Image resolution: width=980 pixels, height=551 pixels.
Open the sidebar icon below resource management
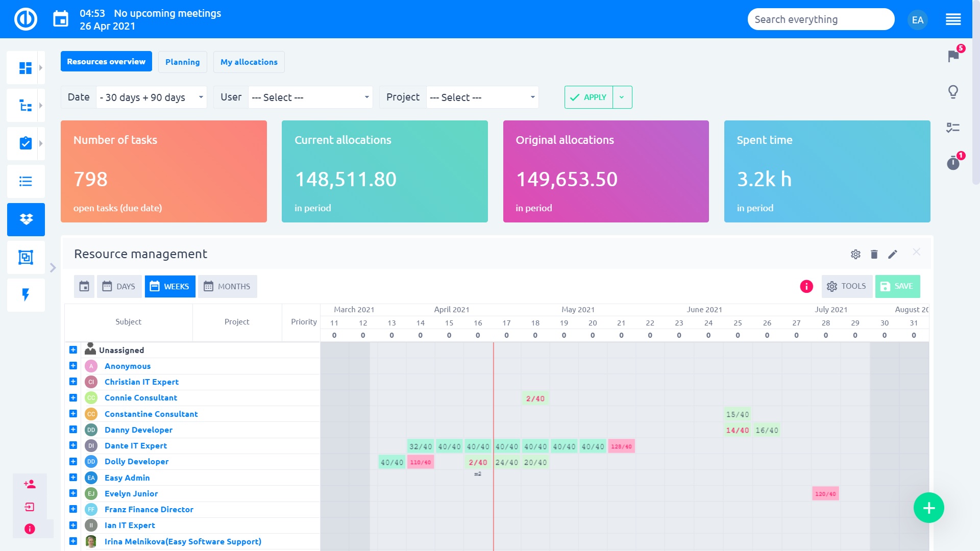(x=26, y=257)
